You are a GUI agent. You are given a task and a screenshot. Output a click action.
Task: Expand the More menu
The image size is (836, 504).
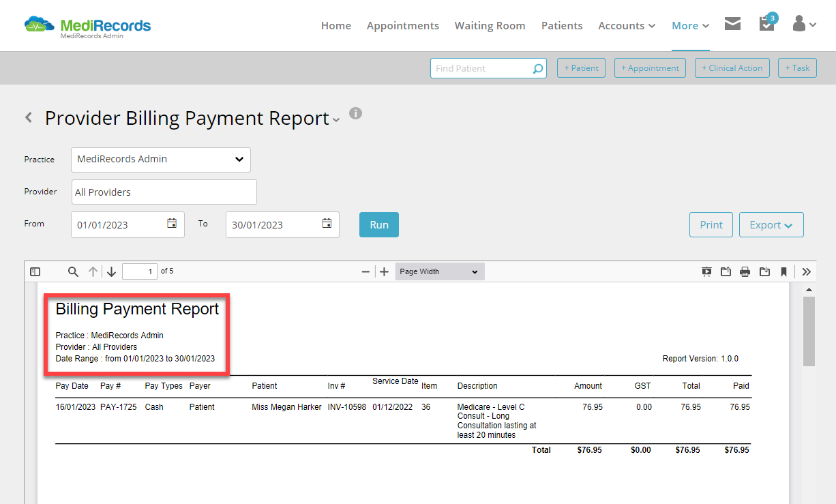tap(691, 26)
